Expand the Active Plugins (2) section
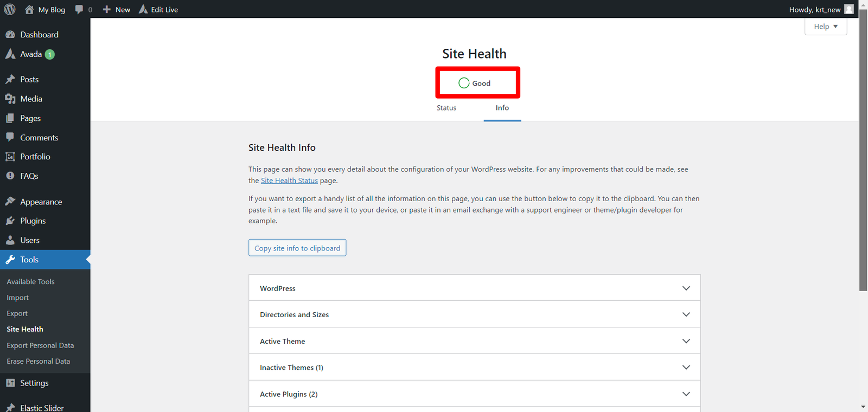The image size is (868, 412). pos(475,394)
